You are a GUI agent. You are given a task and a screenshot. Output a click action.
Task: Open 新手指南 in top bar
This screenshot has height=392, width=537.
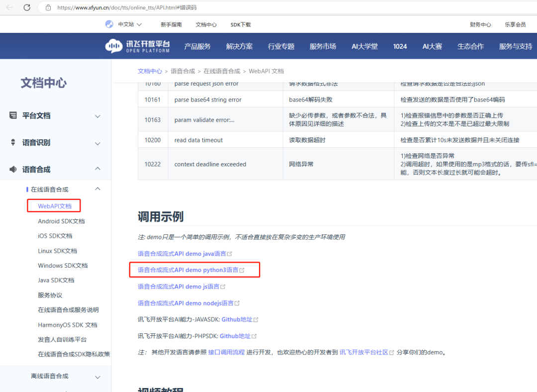[171, 25]
